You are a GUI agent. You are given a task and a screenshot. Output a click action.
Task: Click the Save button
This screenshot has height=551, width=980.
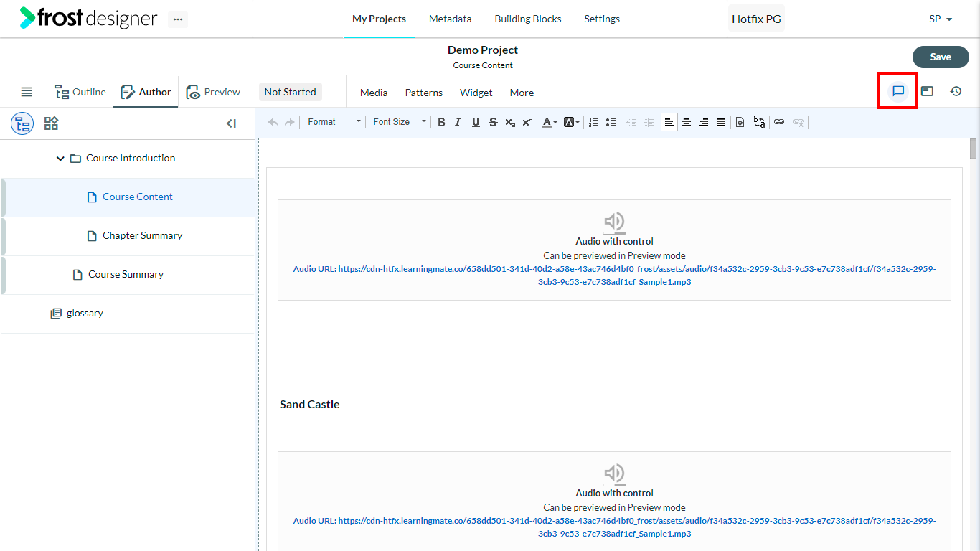(941, 57)
